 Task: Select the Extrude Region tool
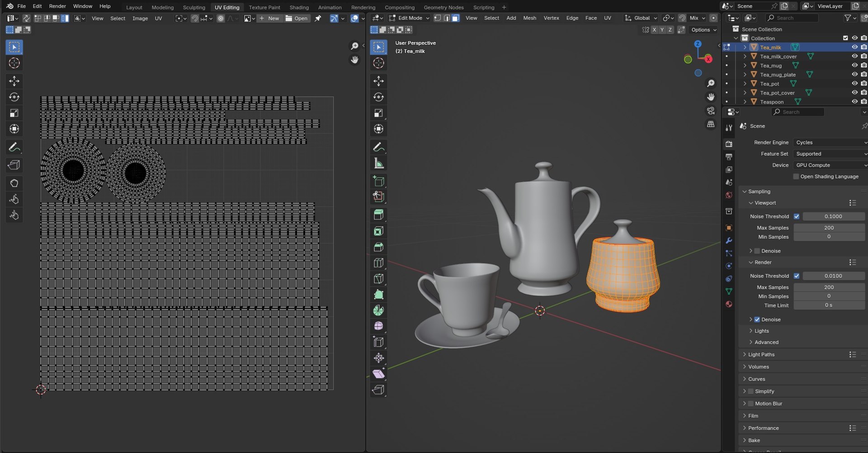(x=378, y=215)
